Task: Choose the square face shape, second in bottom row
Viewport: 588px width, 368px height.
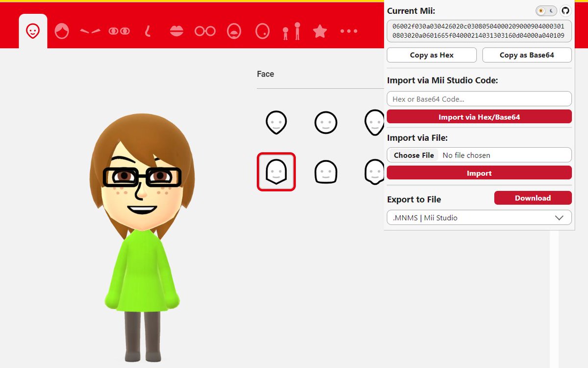Action: (325, 172)
